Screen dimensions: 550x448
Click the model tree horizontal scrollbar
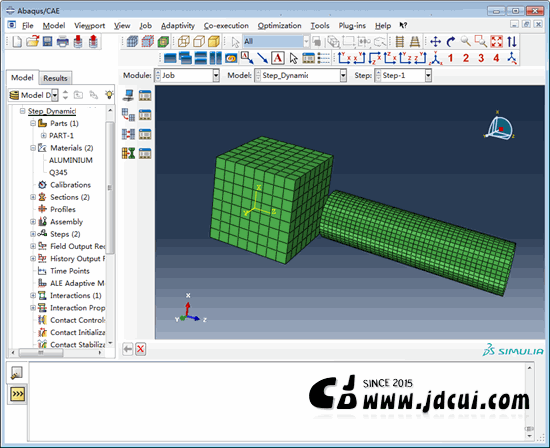tap(41, 353)
